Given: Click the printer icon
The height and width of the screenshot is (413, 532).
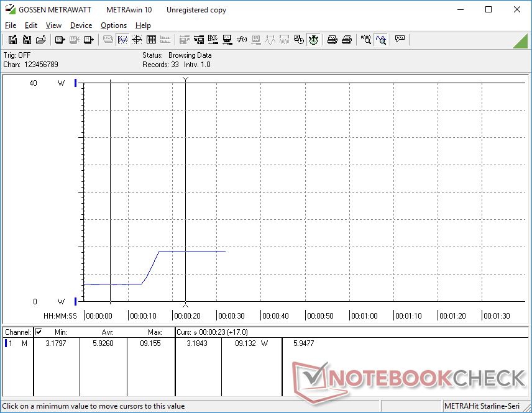Looking at the screenshot, I should pyautogui.click(x=347, y=40).
